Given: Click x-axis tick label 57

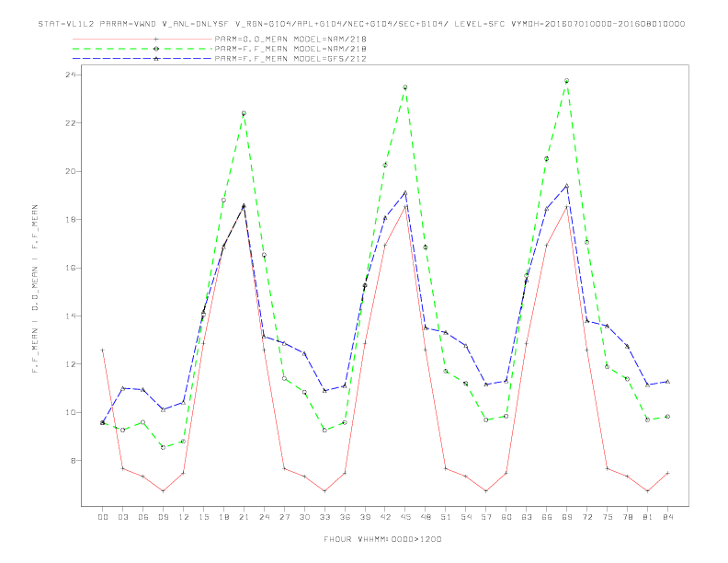Looking at the screenshot, I should (486, 517).
